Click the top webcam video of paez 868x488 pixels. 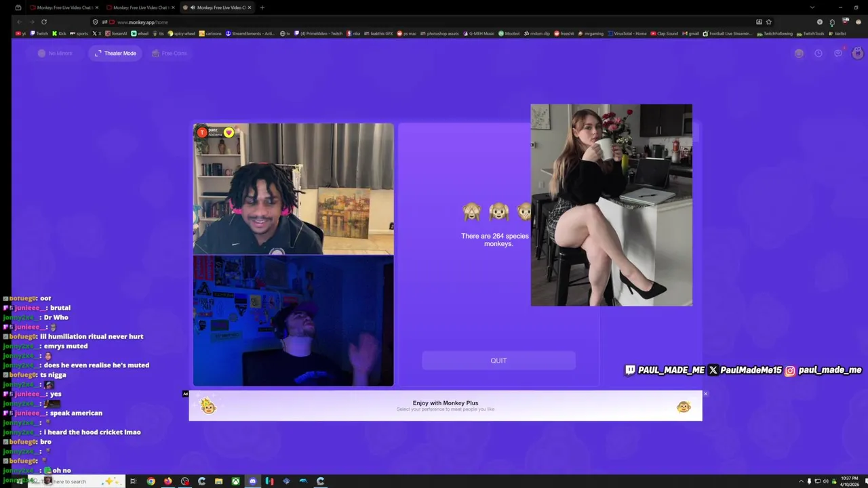(x=293, y=189)
